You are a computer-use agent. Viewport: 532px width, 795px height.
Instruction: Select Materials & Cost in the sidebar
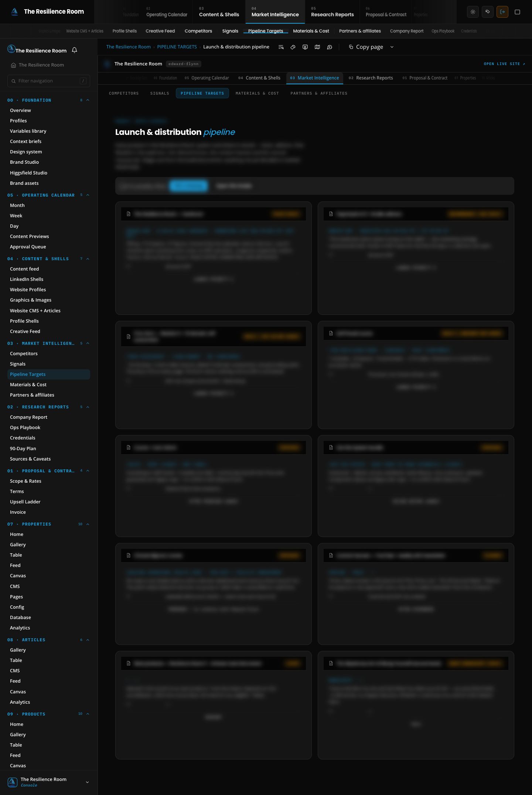[28, 385]
